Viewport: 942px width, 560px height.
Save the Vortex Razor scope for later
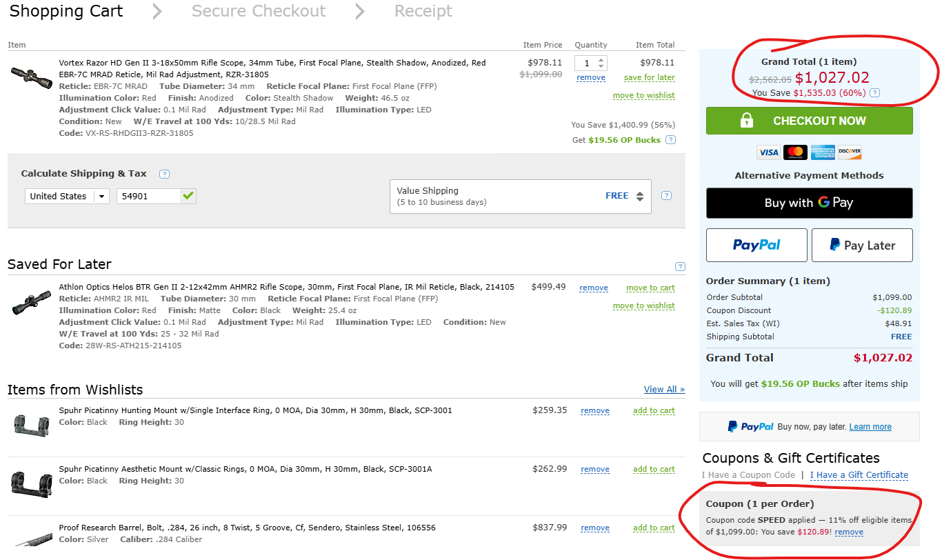[650, 77]
